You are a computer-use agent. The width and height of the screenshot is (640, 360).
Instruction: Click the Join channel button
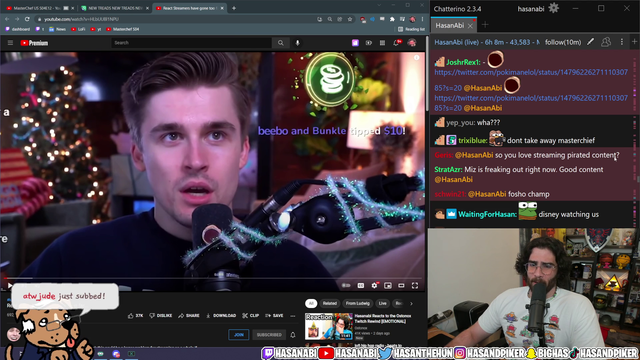pos(239,335)
